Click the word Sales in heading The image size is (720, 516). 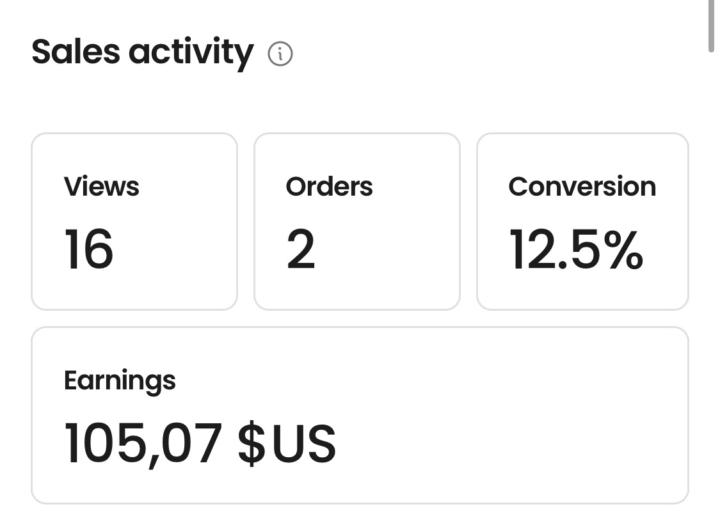73,51
